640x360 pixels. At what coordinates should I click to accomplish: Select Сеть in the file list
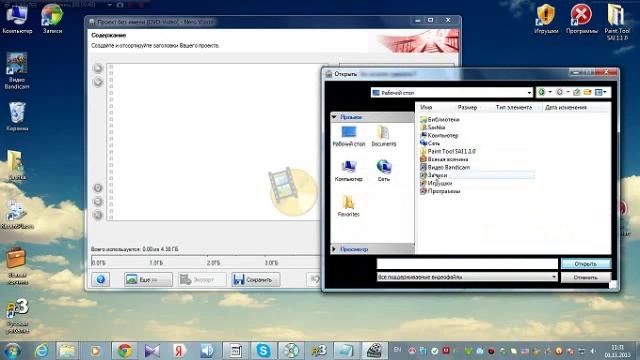(x=430, y=143)
